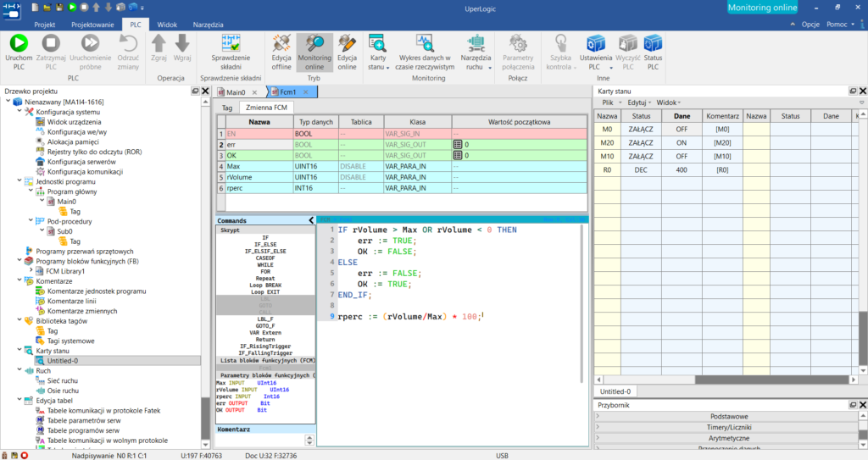Select Alokacja pamięci tree item
The height and width of the screenshot is (460, 868).
(x=73, y=141)
